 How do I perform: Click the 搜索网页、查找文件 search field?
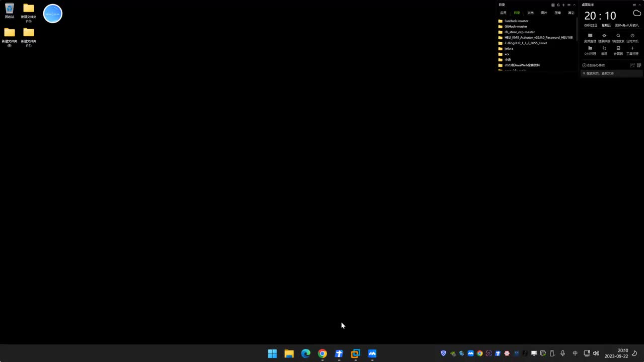click(611, 73)
